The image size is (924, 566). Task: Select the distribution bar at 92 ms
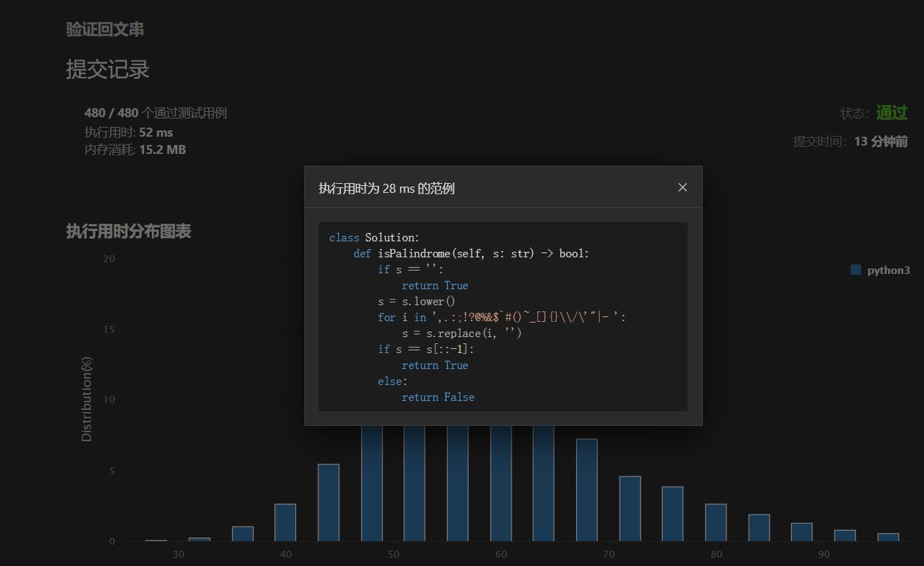(845, 535)
